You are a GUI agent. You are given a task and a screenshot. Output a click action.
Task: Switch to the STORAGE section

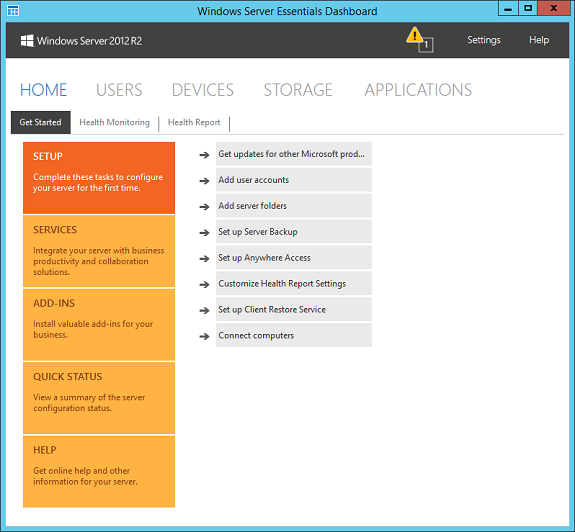298,90
